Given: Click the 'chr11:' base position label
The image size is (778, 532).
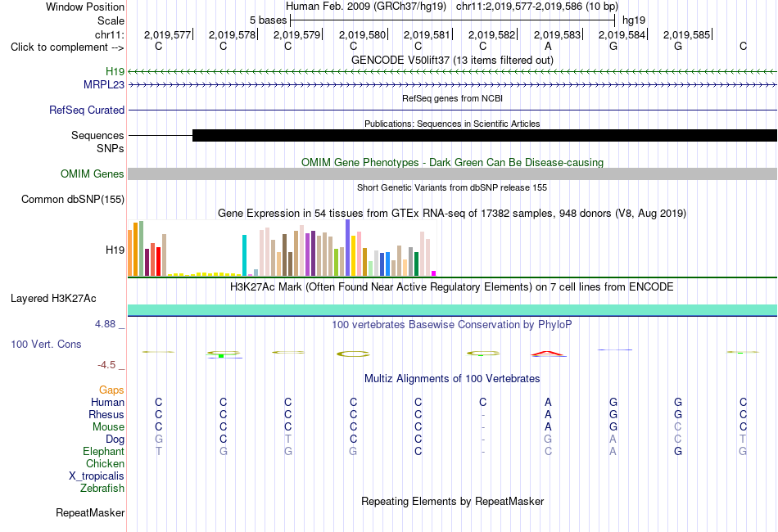Looking at the screenshot, I should point(110,34).
